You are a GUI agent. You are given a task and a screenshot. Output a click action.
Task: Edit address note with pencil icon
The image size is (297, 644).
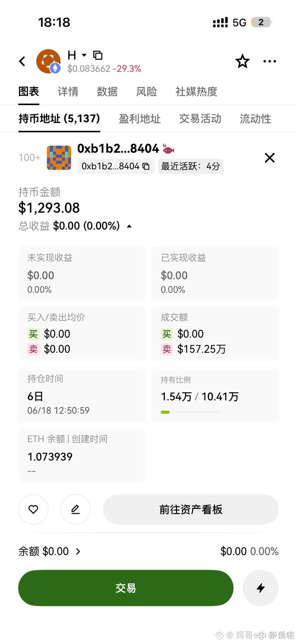coord(75,509)
